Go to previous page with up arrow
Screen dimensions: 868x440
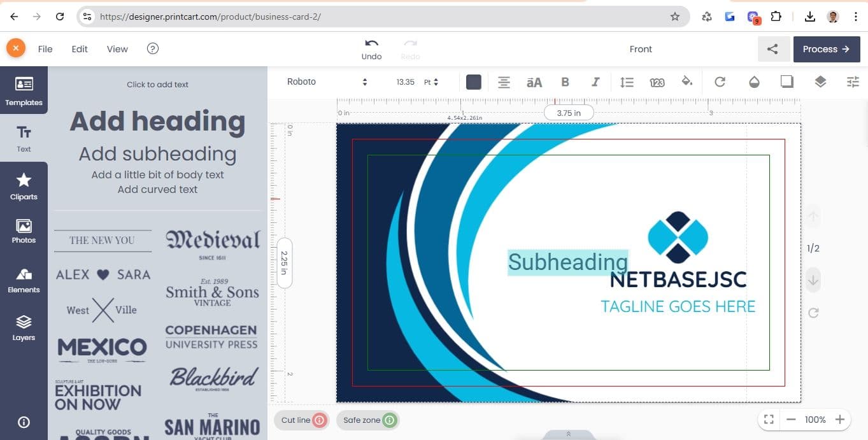pos(813,217)
